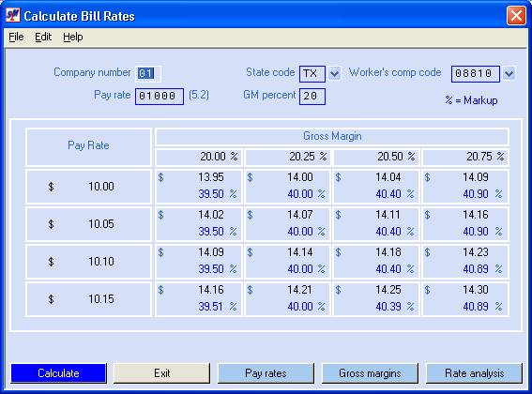Launch the Rate analysis button
The image size is (532, 394).
(x=474, y=373)
